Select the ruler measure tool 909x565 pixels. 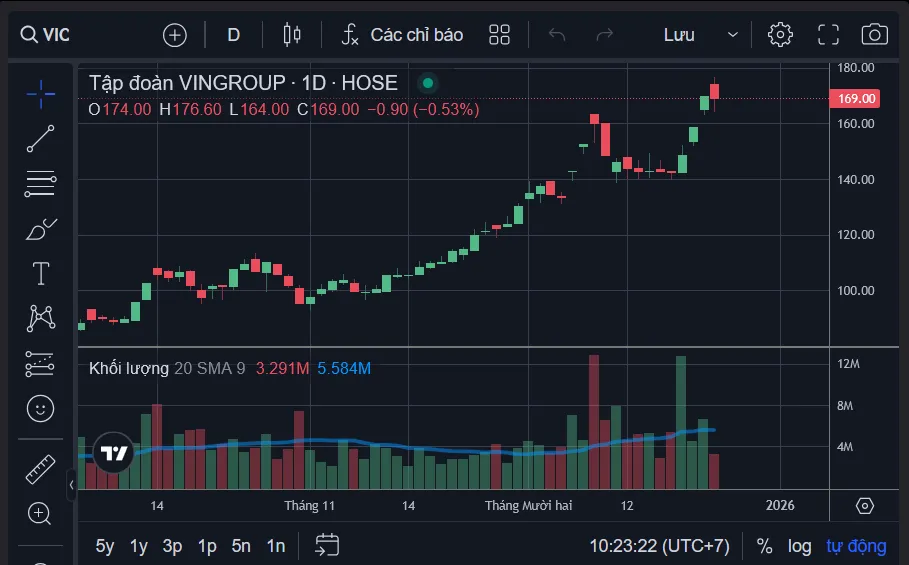tap(41, 469)
